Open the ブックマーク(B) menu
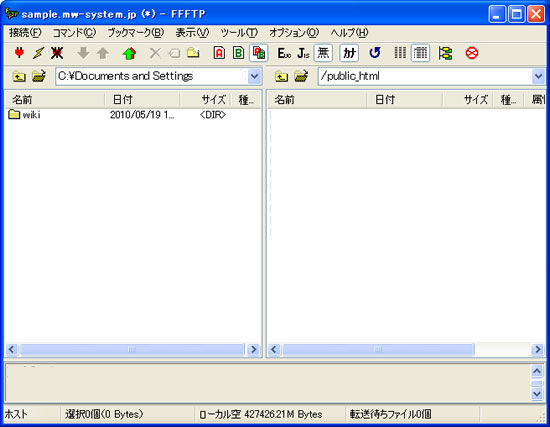Viewport: 550px width, 427px height. [135, 33]
